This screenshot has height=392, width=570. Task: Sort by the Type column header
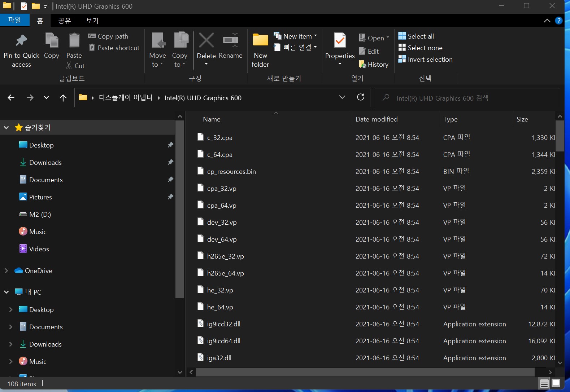coord(476,119)
